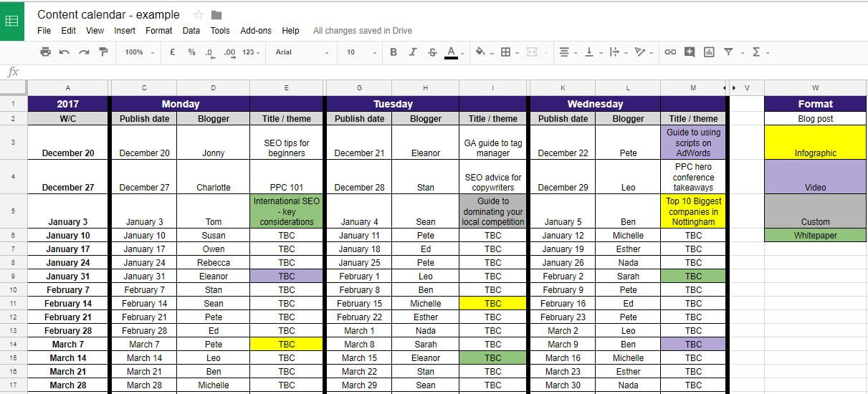Open the Help menu
This screenshot has width=868, height=394.
point(290,31)
